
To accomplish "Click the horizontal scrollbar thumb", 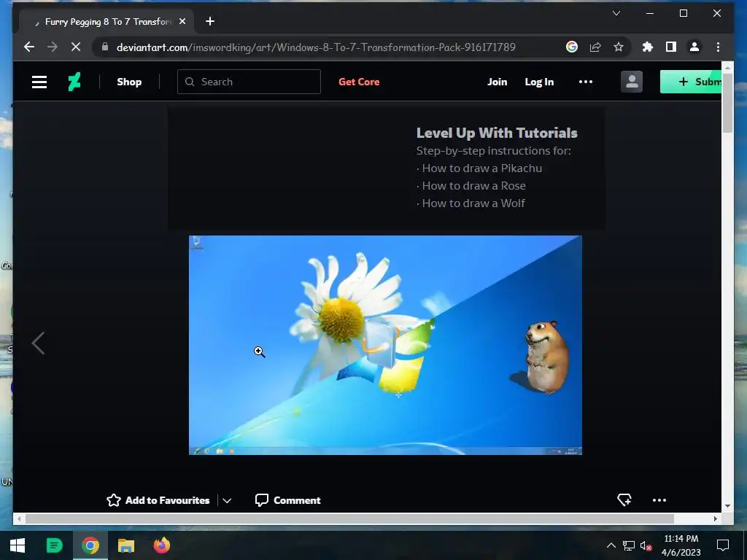I will tap(349, 518).
